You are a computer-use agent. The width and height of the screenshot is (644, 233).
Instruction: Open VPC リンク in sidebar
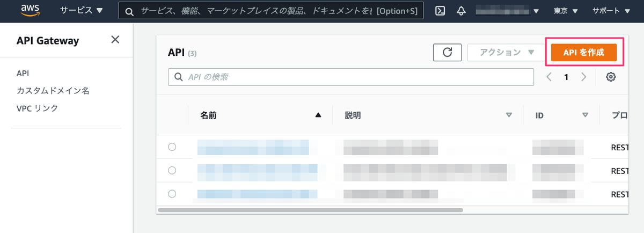click(x=38, y=108)
